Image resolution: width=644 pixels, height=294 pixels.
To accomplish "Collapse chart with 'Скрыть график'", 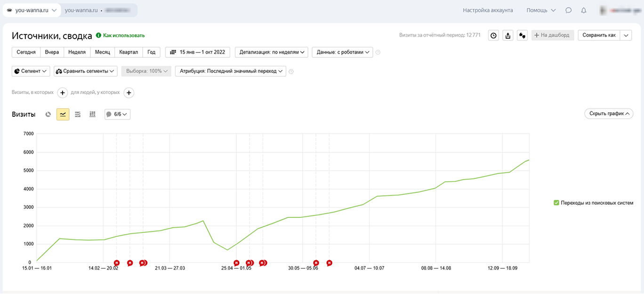I will (609, 114).
